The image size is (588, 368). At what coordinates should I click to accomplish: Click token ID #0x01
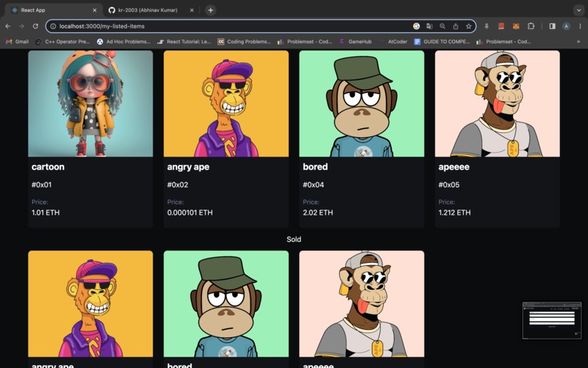[x=42, y=185]
